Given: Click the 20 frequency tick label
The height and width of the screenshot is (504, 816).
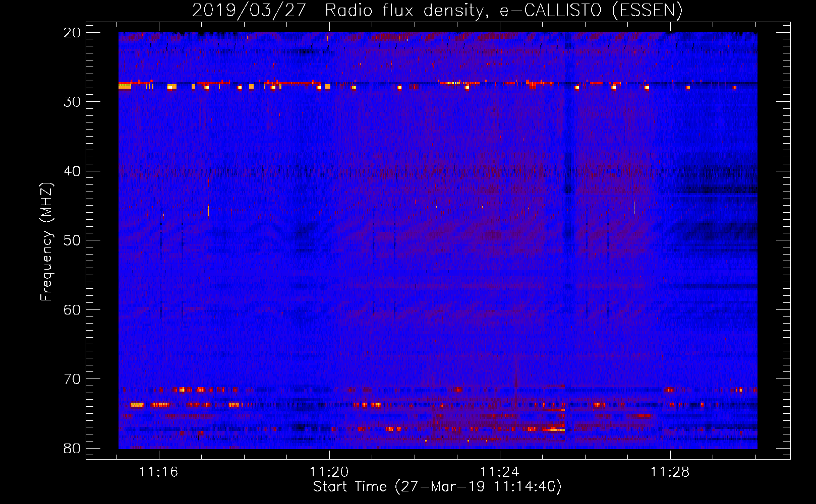Looking at the screenshot, I should (x=73, y=33).
